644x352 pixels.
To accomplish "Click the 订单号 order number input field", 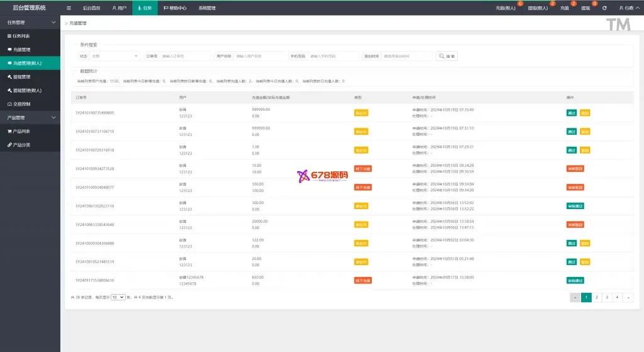I will pos(186,56).
